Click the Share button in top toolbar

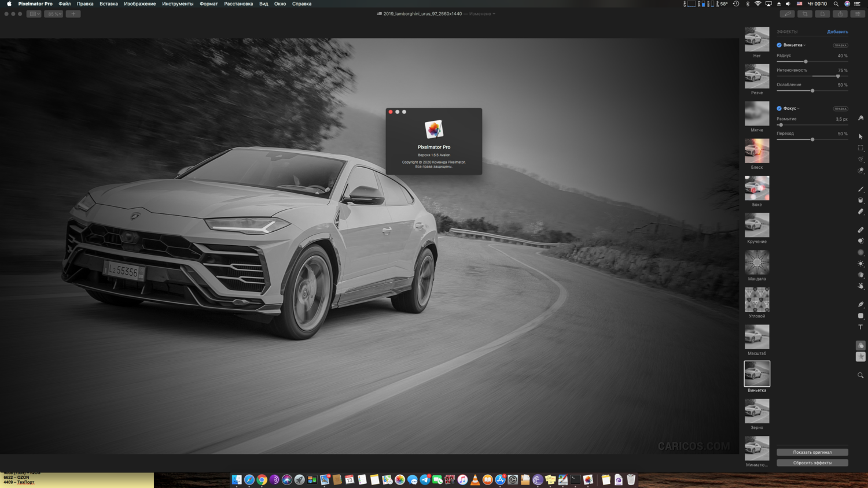(840, 14)
